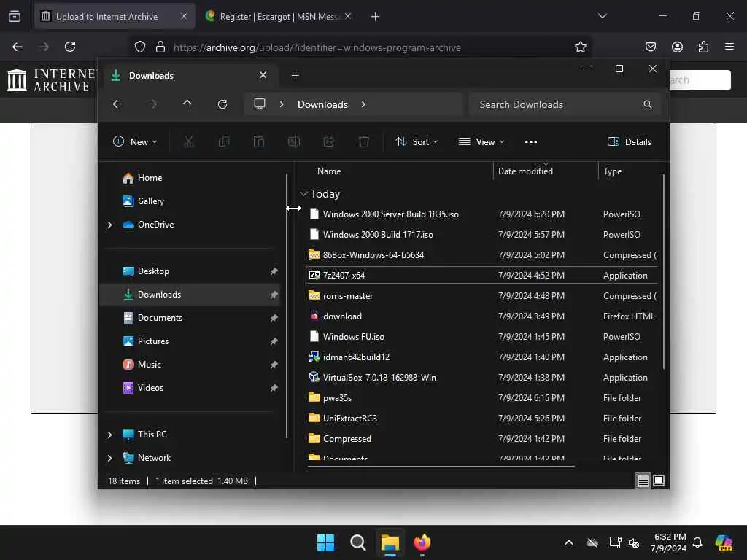747x560 pixels.
Task: Switch to Register Escargot MSN tab
Action: pos(279,17)
